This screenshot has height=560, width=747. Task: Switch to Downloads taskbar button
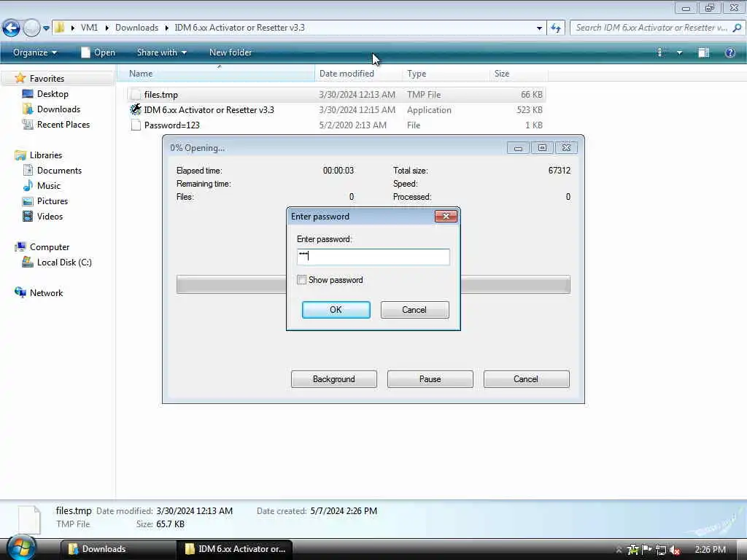118,549
